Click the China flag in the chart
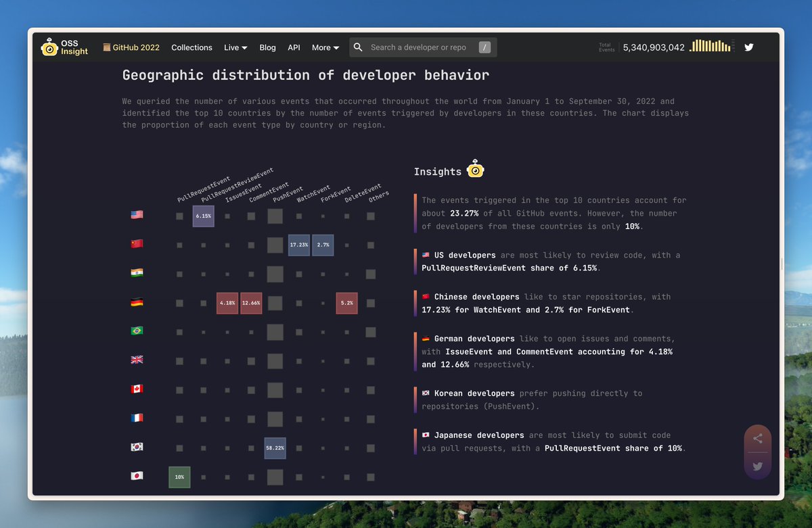Image resolution: width=812 pixels, height=528 pixels. (137, 244)
